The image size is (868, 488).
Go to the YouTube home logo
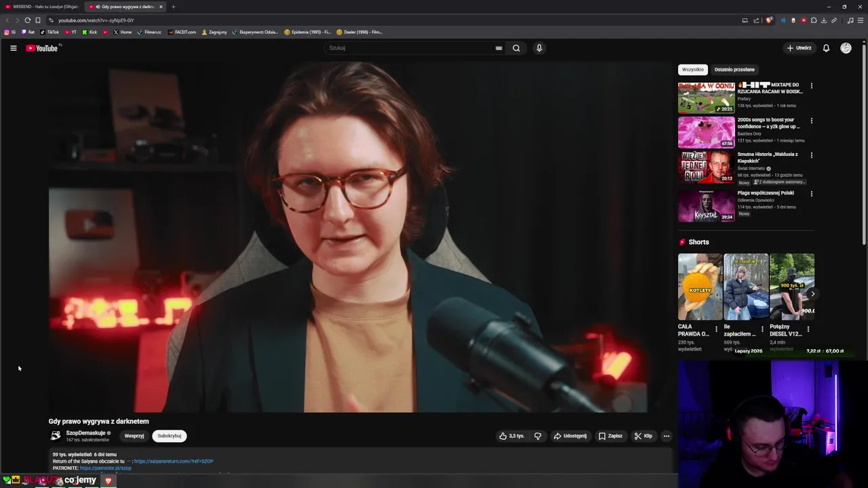43,48
